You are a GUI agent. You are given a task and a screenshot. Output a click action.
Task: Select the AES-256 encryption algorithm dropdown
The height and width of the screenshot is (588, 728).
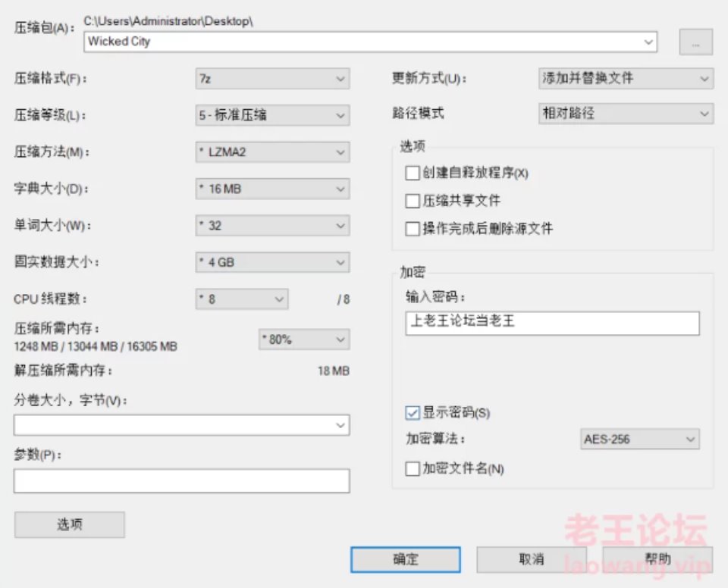(639, 439)
